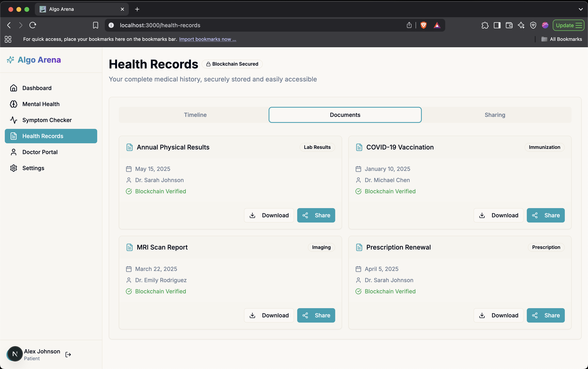Image resolution: width=588 pixels, height=369 pixels.
Task: Click the Algo Arena sparkle logo
Action: coord(10,60)
